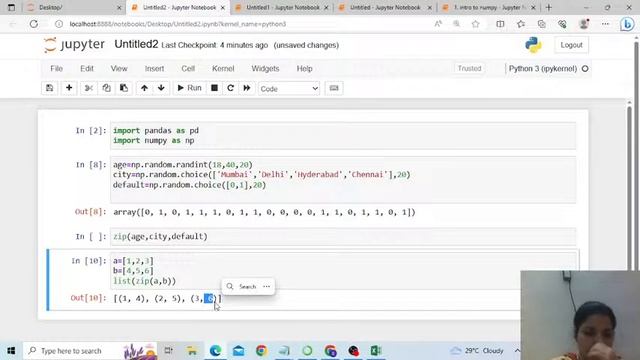Open the Kernel menu
Screen dimensions: 640x360
[223, 69]
